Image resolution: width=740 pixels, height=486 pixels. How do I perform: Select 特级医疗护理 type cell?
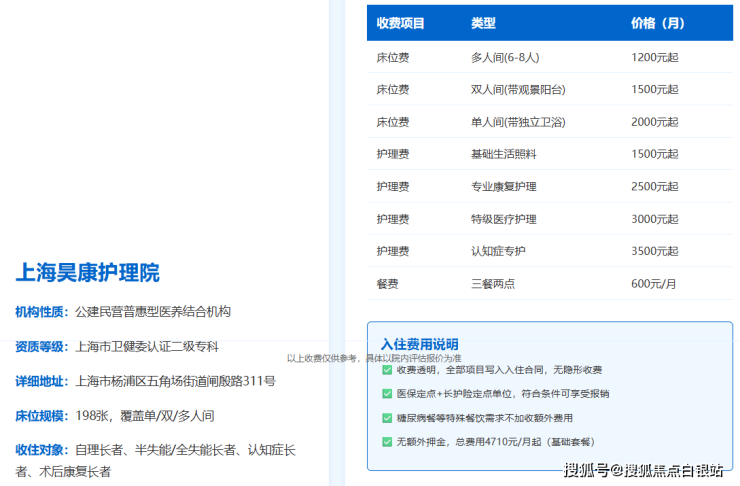click(504, 219)
